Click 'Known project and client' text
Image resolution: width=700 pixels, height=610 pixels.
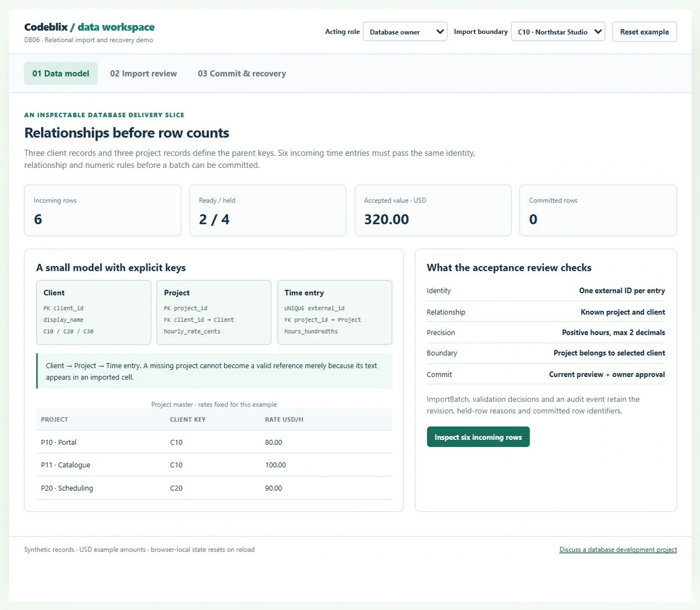point(623,312)
